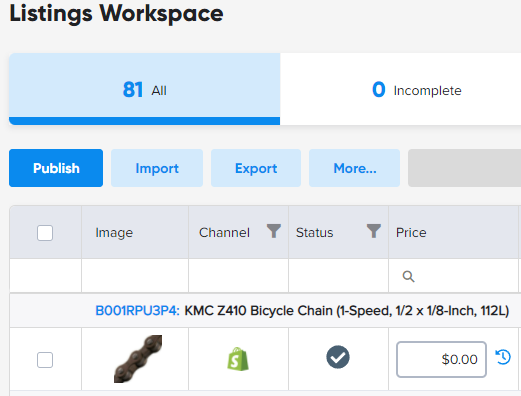Click the grey disabled button beside More...
The height and width of the screenshot is (396, 521).
tap(464, 168)
